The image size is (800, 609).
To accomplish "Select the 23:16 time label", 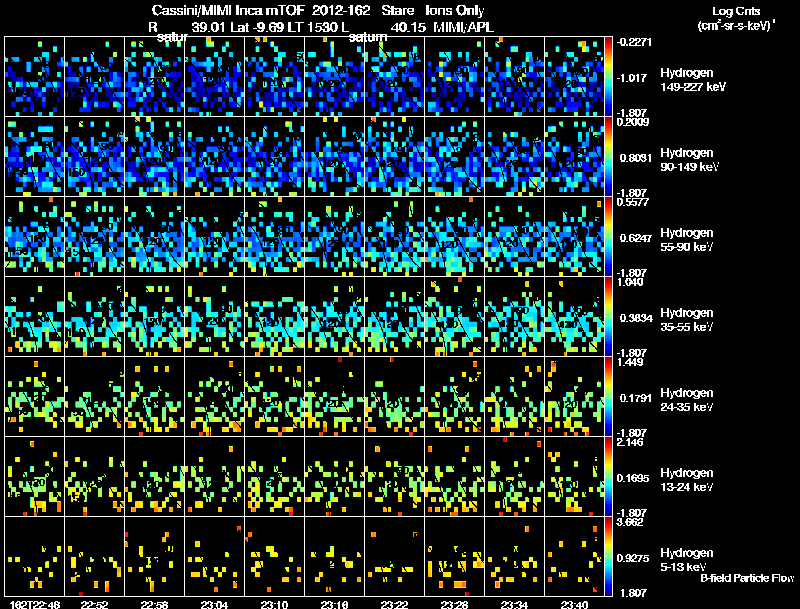I will point(335,604).
